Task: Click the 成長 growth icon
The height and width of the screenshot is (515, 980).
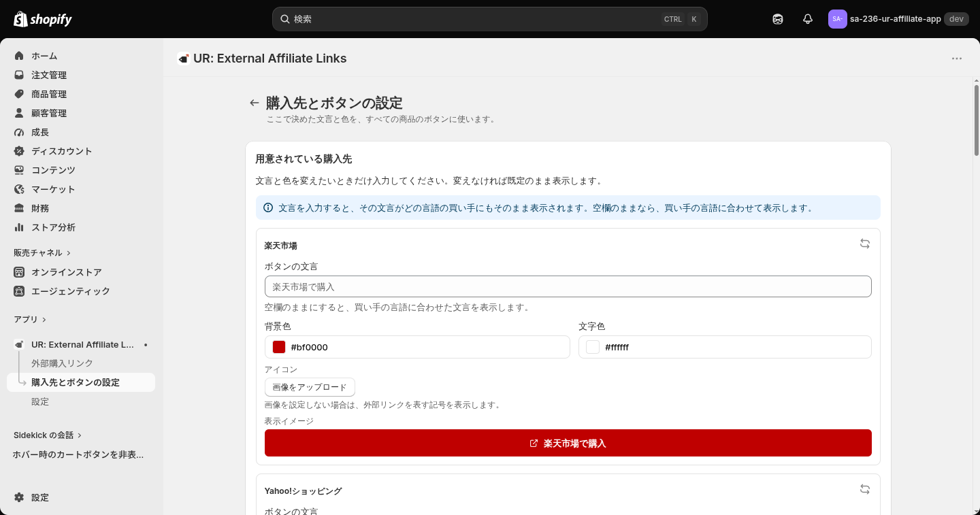Action: click(x=19, y=132)
